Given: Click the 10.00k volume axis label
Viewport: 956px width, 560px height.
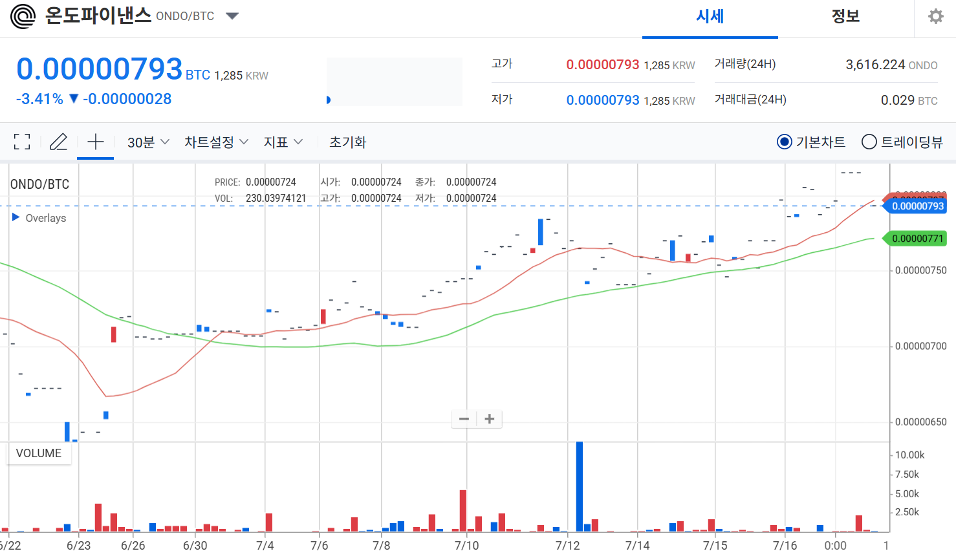Looking at the screenshot, I should 910,455.
